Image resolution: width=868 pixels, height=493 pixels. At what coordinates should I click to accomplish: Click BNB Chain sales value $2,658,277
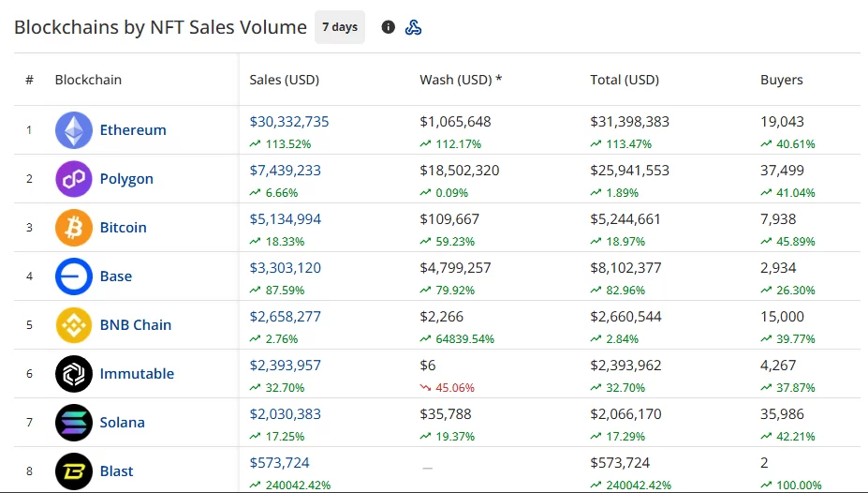click(285, 317)
